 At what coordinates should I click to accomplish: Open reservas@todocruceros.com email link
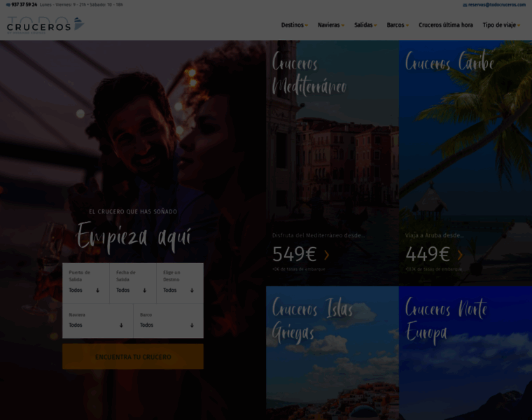coord(497,5)
